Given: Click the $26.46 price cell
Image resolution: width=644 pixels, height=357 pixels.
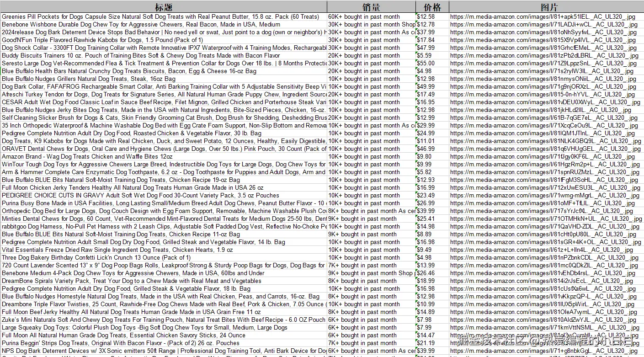Looking at the screenshot, I should click(x=432, y=273).
